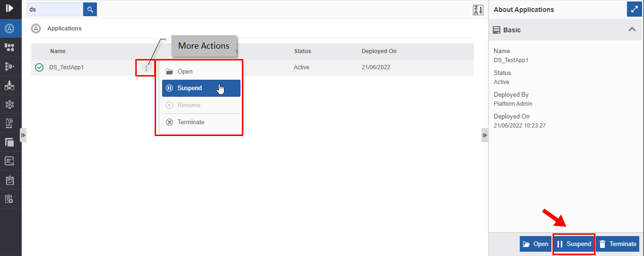Expand the left navigation sidebar logo
The image size is (644, 256).
9,9
